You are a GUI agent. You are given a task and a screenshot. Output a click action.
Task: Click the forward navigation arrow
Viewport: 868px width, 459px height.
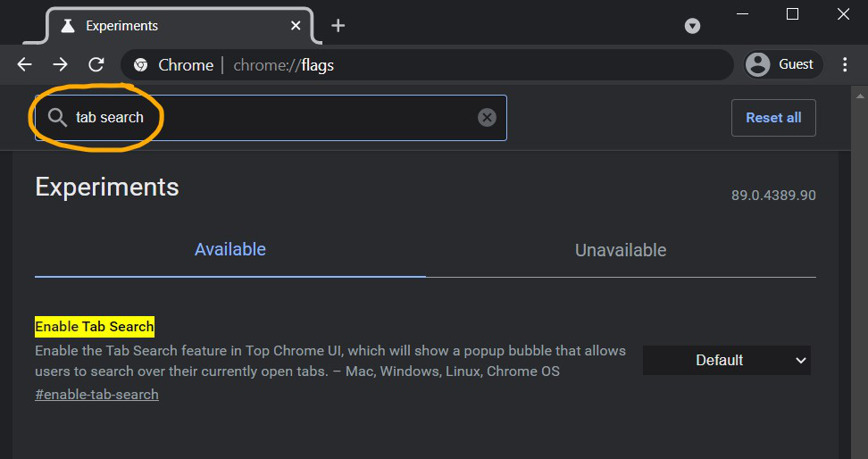coord(60,64)
